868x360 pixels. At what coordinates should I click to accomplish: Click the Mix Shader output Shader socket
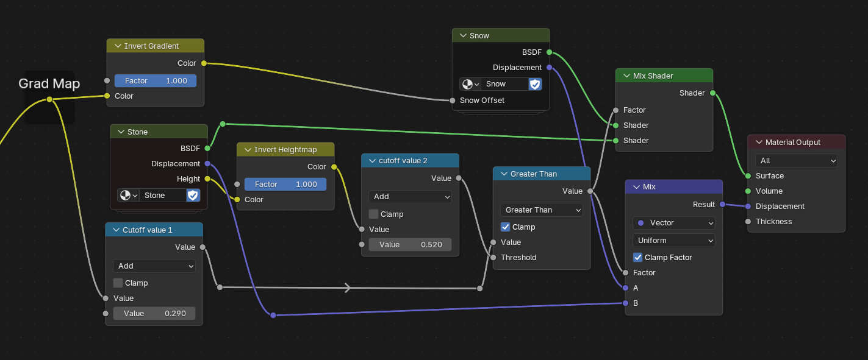coord(712,93)
